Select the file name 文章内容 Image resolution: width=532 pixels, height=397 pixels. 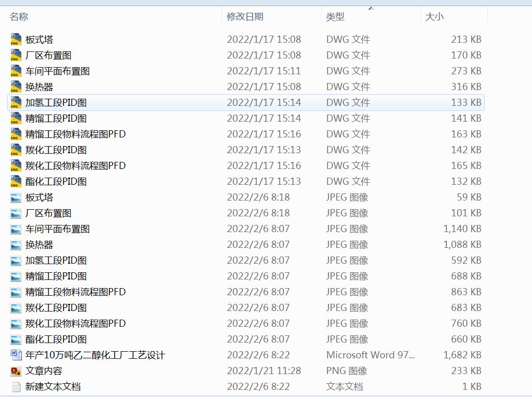(x=44, y=371)
